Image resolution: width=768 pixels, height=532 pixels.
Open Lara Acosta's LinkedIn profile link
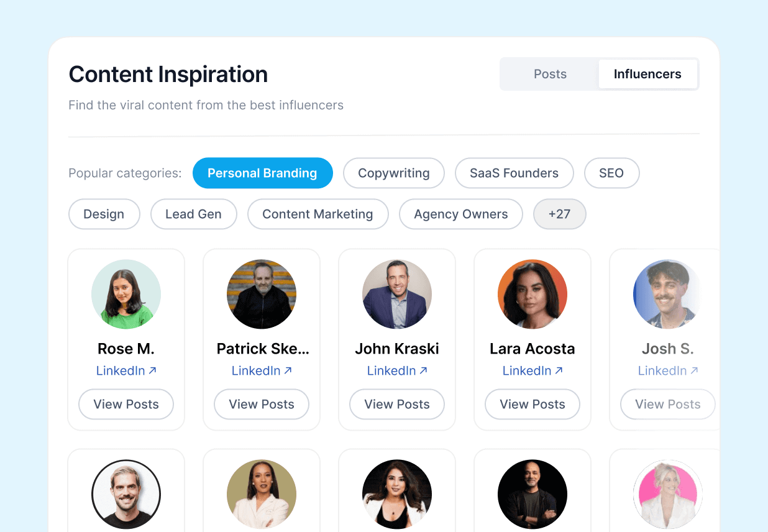pyautogui.click(x=527, y=371)
